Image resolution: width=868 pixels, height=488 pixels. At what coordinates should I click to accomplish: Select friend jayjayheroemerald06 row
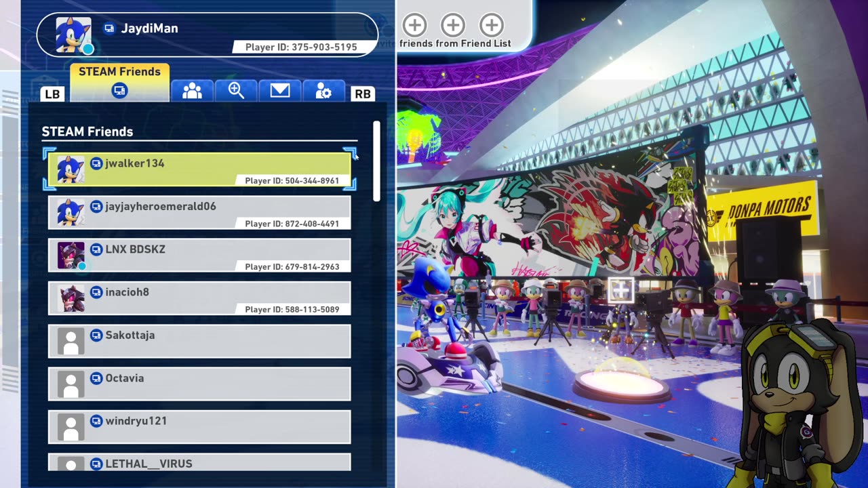pos(199,212)
